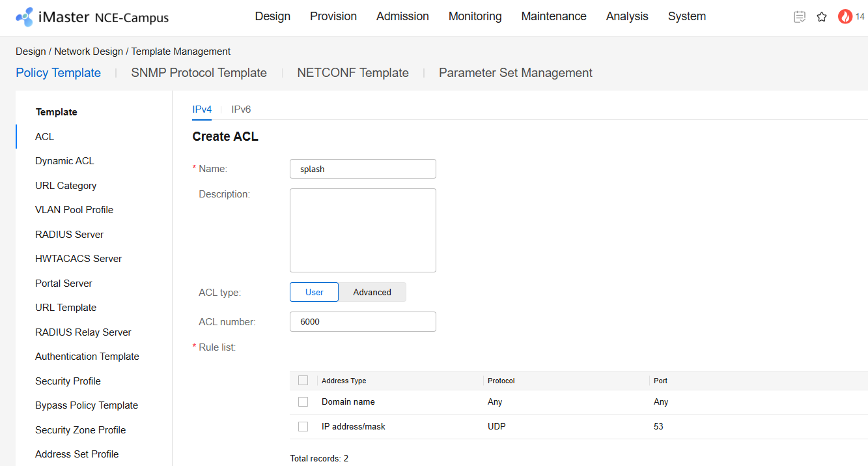Open the Design top menu
The image size is (868, 466).
(x=272, y=16)
